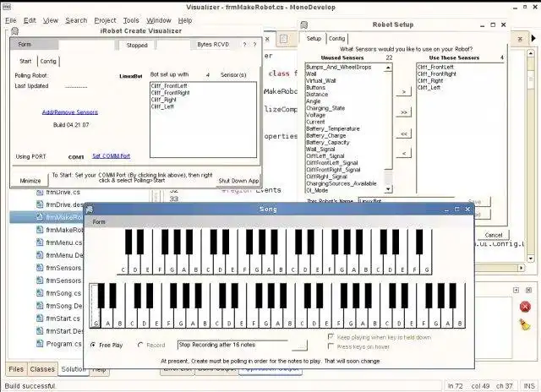Click Cancel in Robot Setup window

494,235
